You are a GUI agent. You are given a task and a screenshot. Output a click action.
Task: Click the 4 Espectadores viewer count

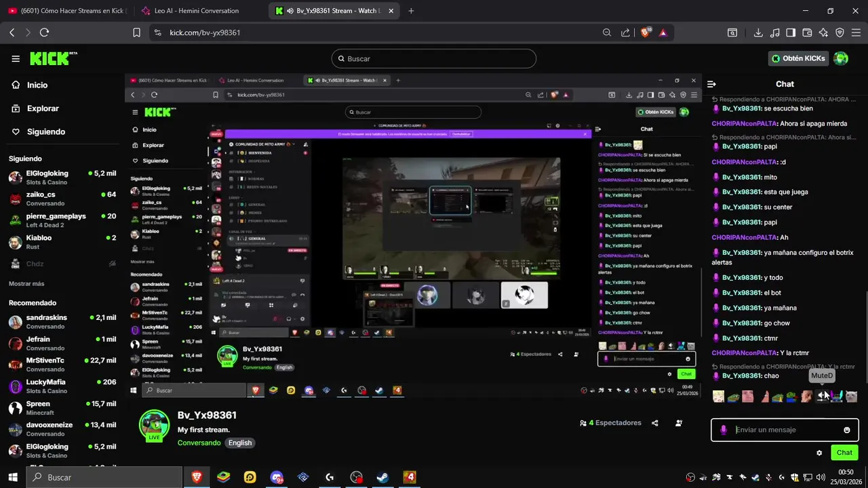pos(610,423)
